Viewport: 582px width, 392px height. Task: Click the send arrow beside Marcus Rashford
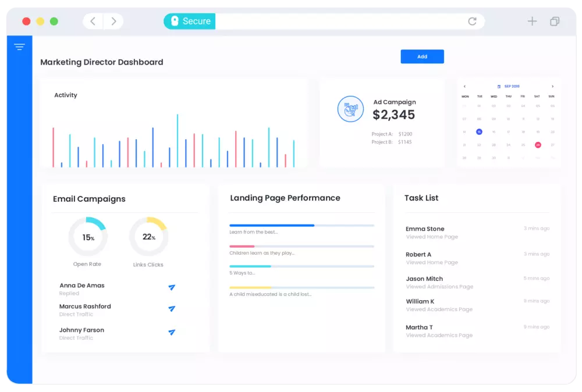(x=172, y=309)
